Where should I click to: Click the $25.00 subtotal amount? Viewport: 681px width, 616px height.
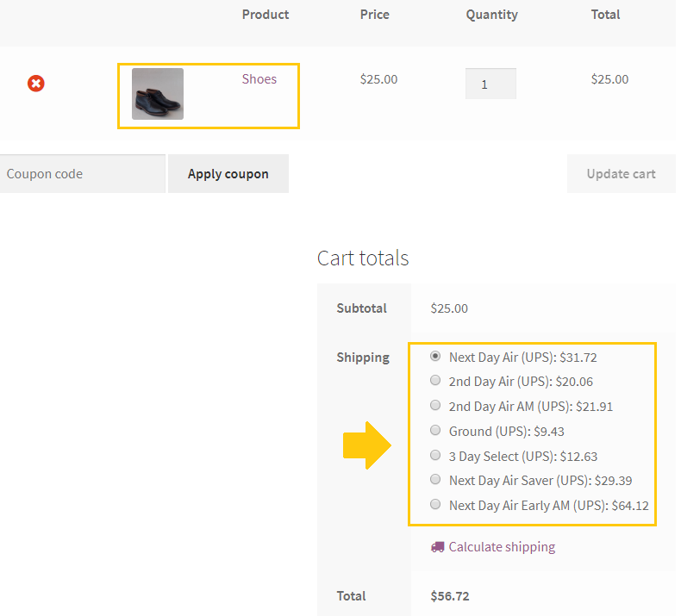pyautogui.click(x=449, y=308)
